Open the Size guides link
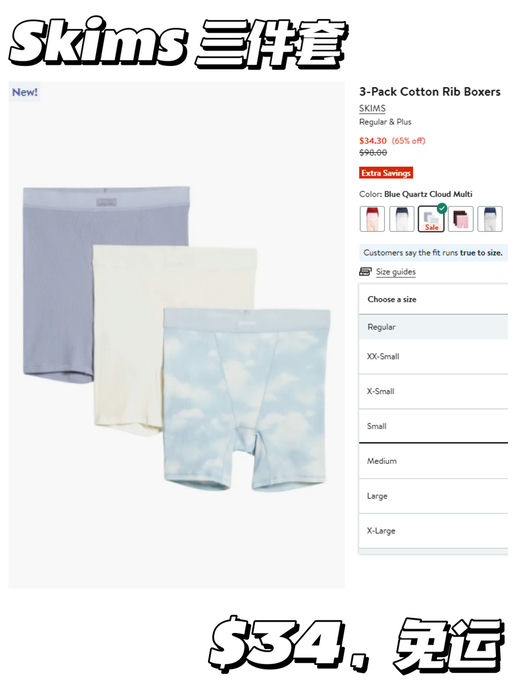 click(396, 272)
